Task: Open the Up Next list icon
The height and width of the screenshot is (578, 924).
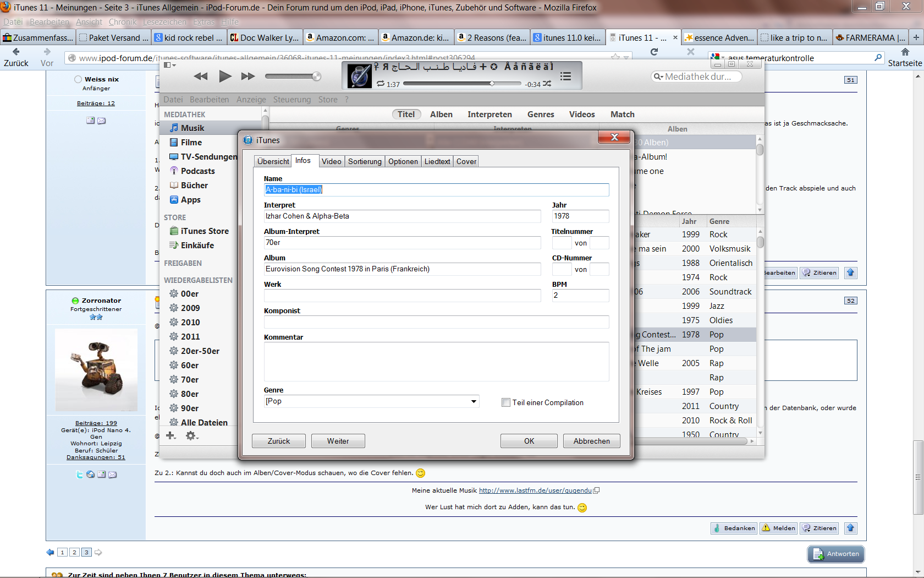Action: [565, 76]
